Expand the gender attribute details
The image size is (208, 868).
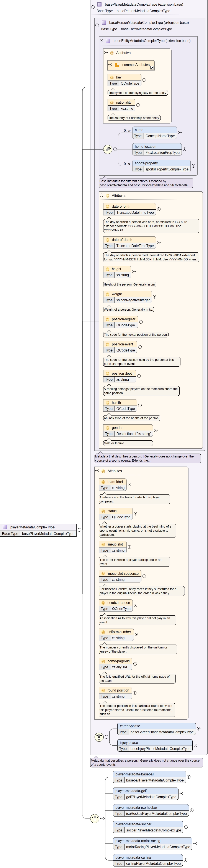click(x=156, y=430)
